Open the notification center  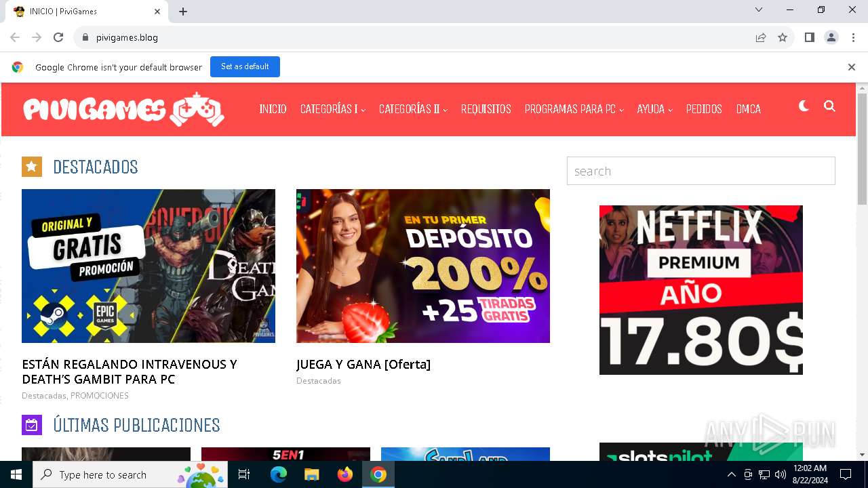846,474
